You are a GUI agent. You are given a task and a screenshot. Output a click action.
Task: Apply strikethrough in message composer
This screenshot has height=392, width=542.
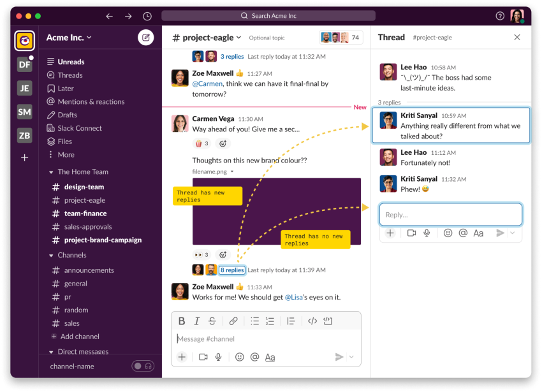[x=212, y=321]
